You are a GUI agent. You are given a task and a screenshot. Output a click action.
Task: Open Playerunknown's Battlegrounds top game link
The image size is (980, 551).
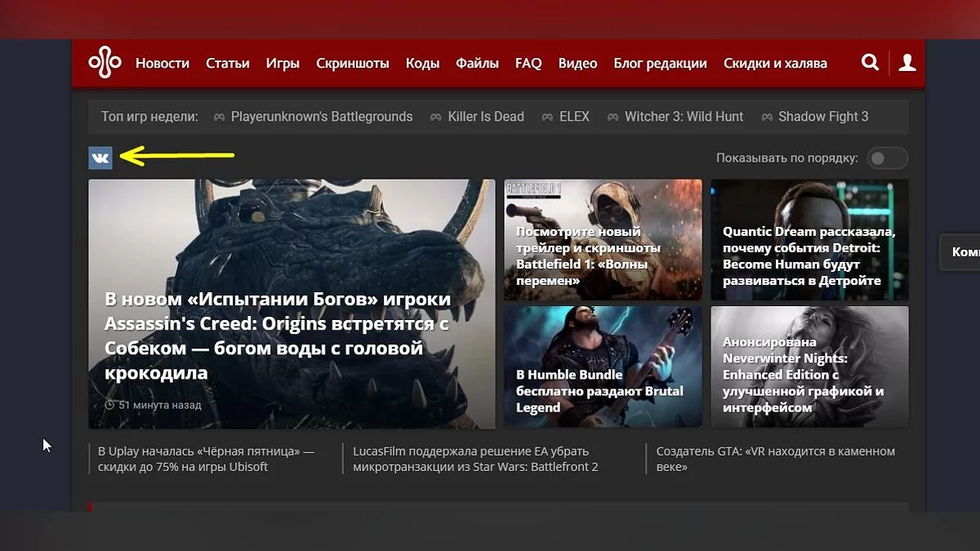click(322, 117)
